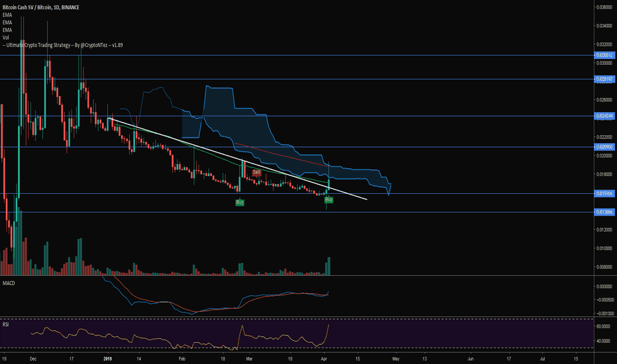Click the RSI pane label
The image size is (617, 364).
coord(5,324)
